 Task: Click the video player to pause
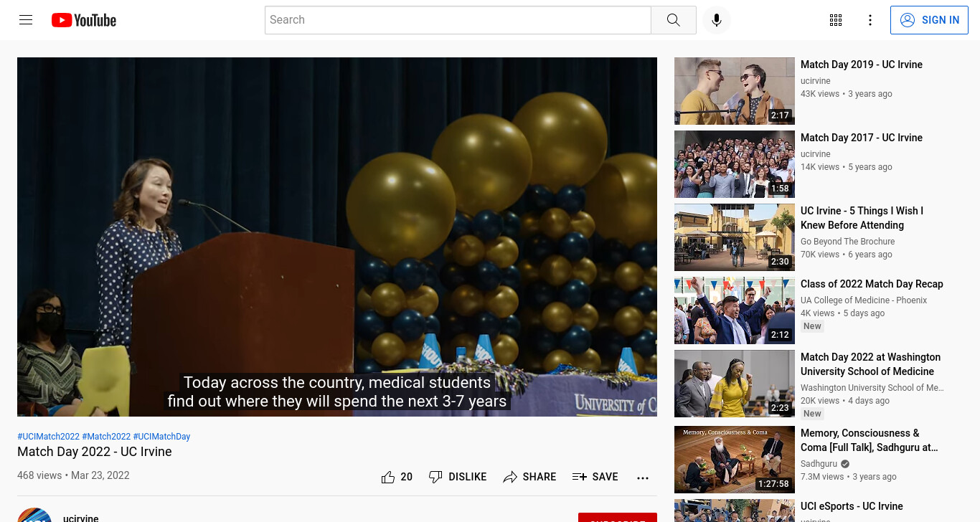click(337, 237)
